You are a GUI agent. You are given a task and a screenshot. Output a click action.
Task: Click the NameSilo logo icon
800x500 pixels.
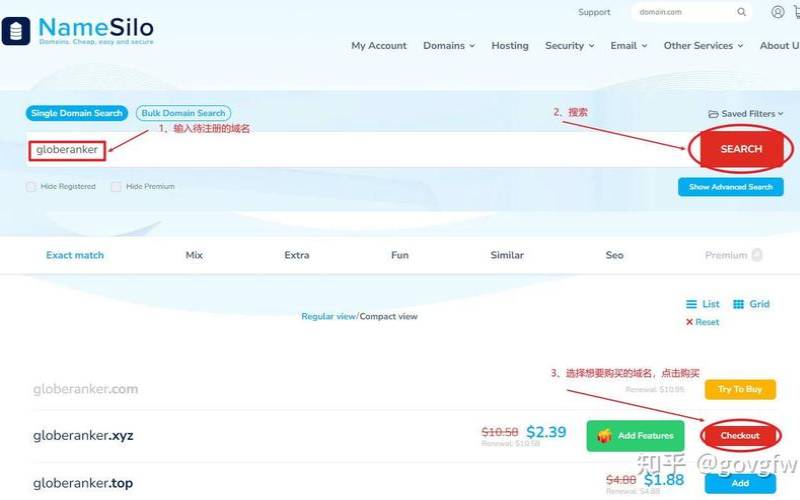(16, 30)
